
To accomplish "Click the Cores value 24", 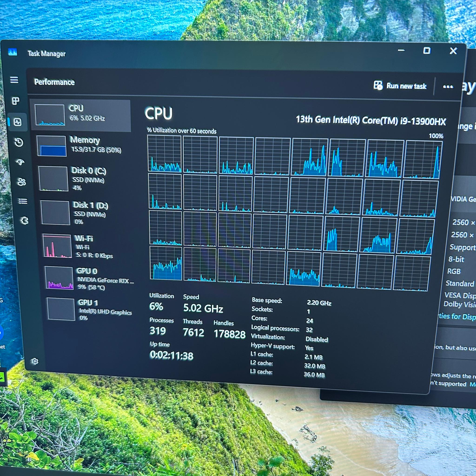I will (310, 321).
